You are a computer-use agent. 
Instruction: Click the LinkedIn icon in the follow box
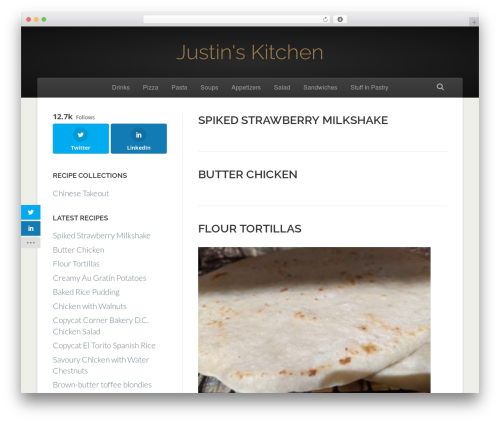tap(139, 135)
